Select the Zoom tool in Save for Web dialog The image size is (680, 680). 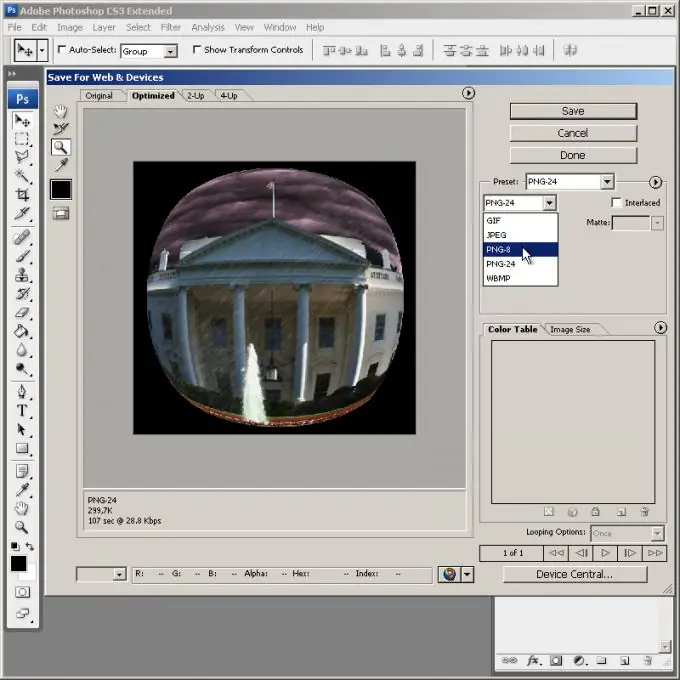pyautogui.click(x=61, y=147)
